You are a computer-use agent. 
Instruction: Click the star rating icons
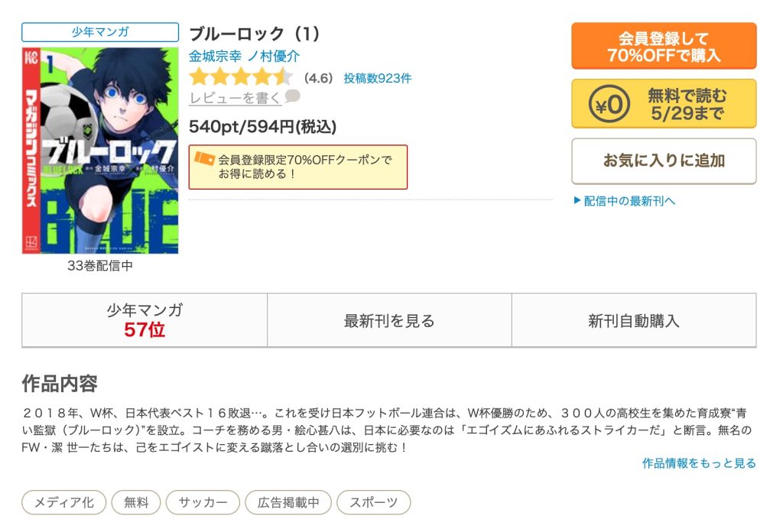tap(241, 77)
